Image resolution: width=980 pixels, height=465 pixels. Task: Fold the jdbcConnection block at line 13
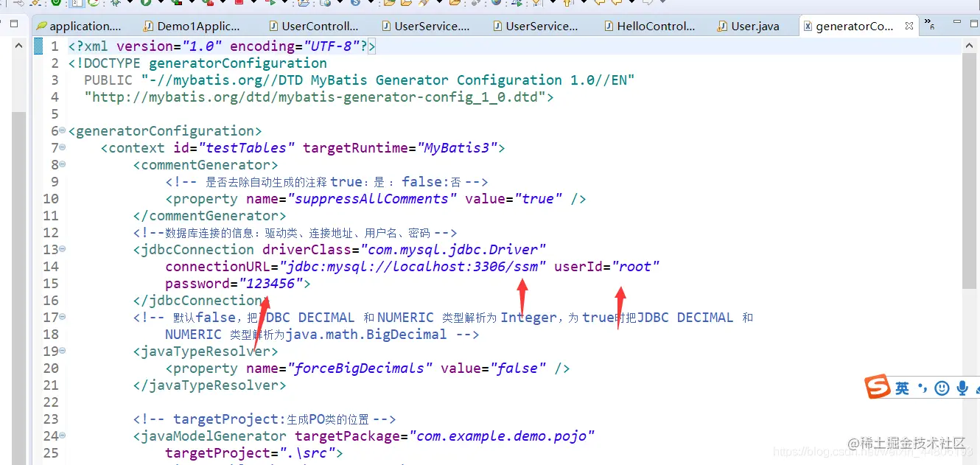click(x=63, y=250)
